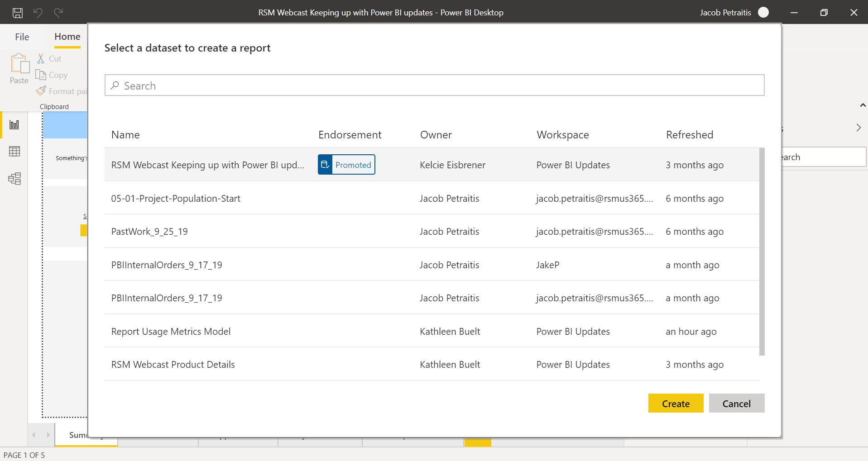Click the Paste clipboard icon

coord(19,64)
